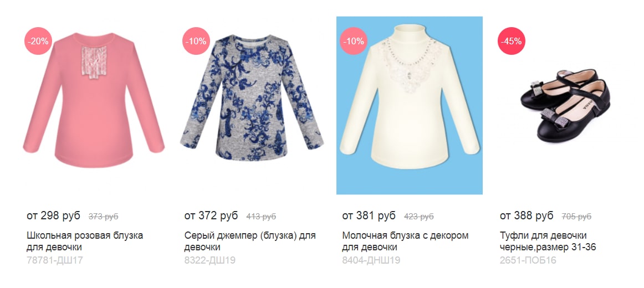Open the black girls' shoes image

tap(565, 106)
